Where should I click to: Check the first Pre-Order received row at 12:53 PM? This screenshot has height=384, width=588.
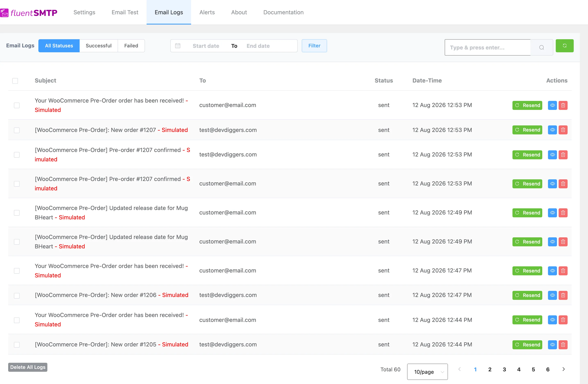coord(17,105)
